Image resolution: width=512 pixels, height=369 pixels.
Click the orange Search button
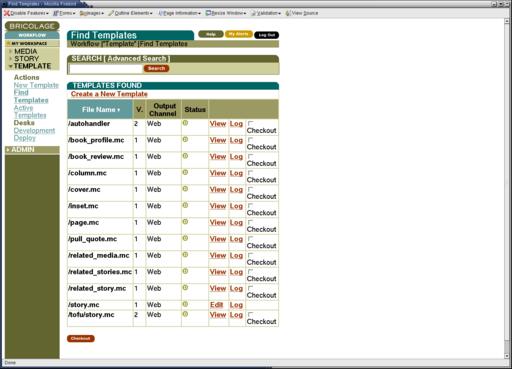(156, 68)
